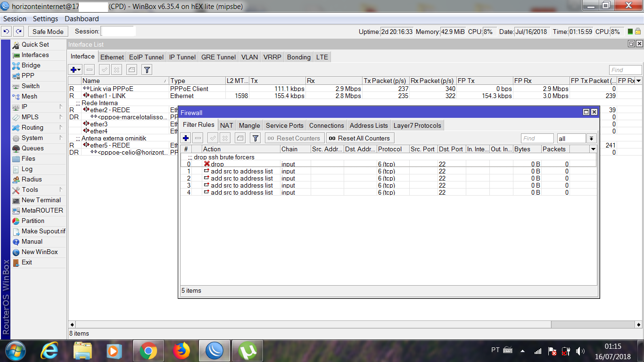The image size is (644, 362).
Task: Click the comment icon in Firewall toolbar
Action: tap(240, 138)
